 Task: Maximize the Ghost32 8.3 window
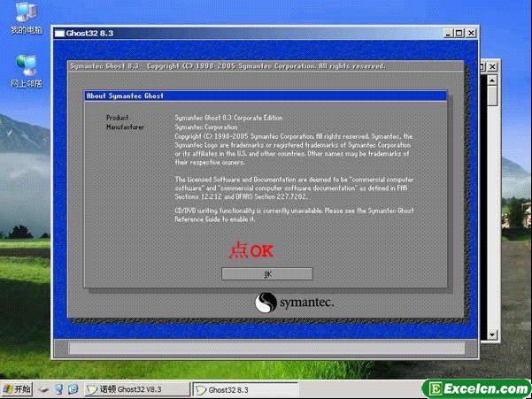point(459,33)
